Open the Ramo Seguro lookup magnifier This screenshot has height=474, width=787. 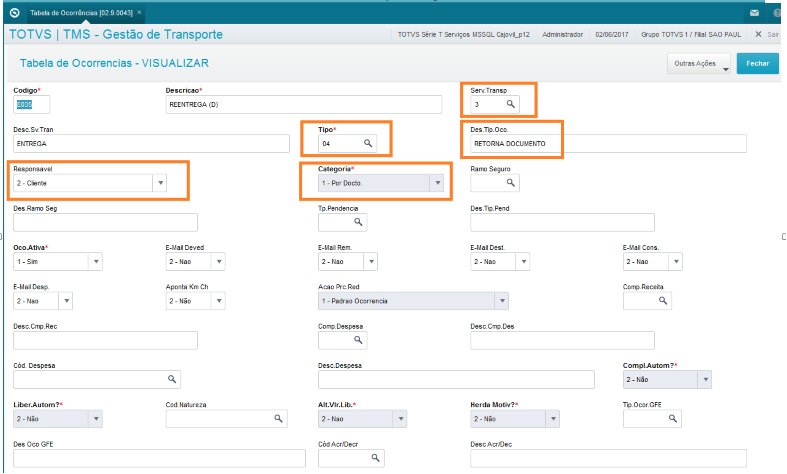click(510, 182)
